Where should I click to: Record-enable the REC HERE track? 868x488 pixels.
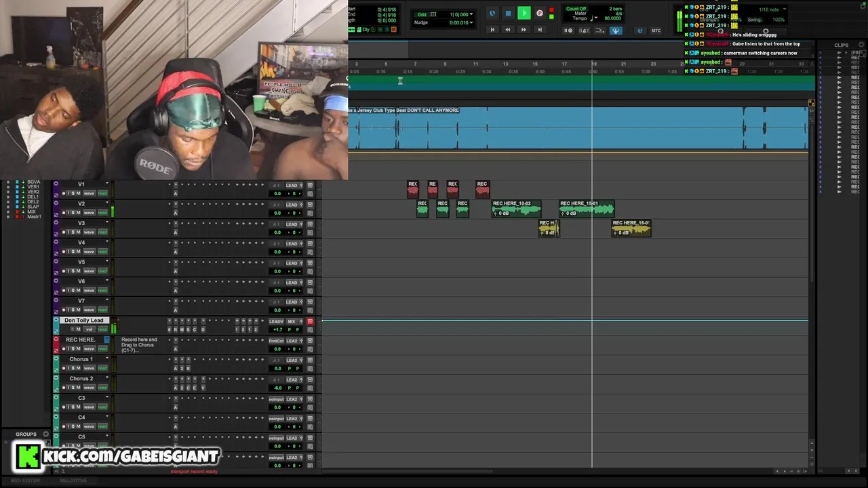tap(64, 348)
